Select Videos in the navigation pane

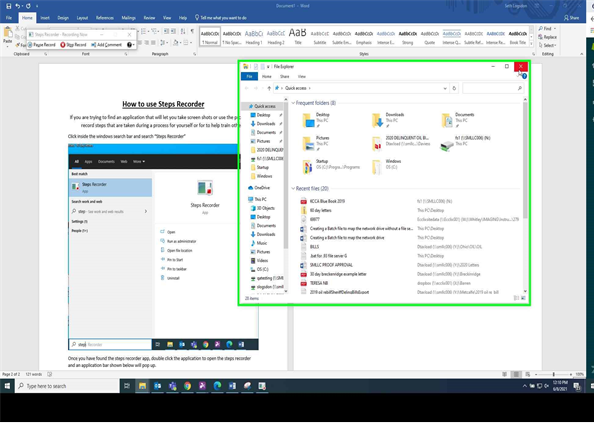[259, 261]
